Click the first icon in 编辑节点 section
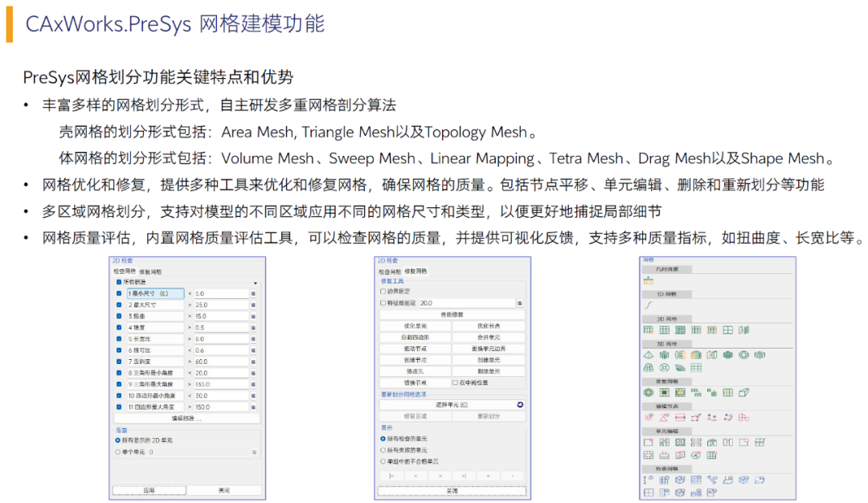The image size is (868, 503). click(x=649, y=418)
